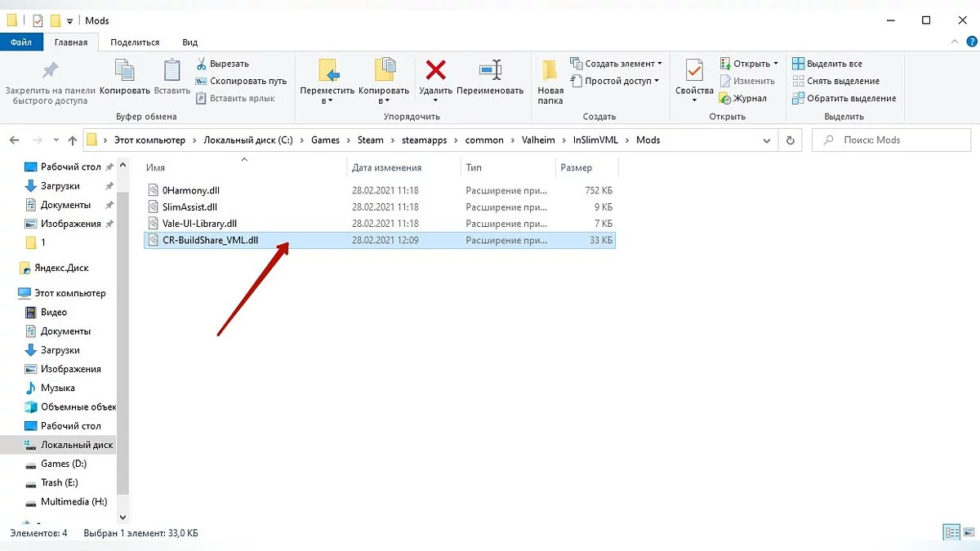Refresh the folder view

tap(789, 140)
